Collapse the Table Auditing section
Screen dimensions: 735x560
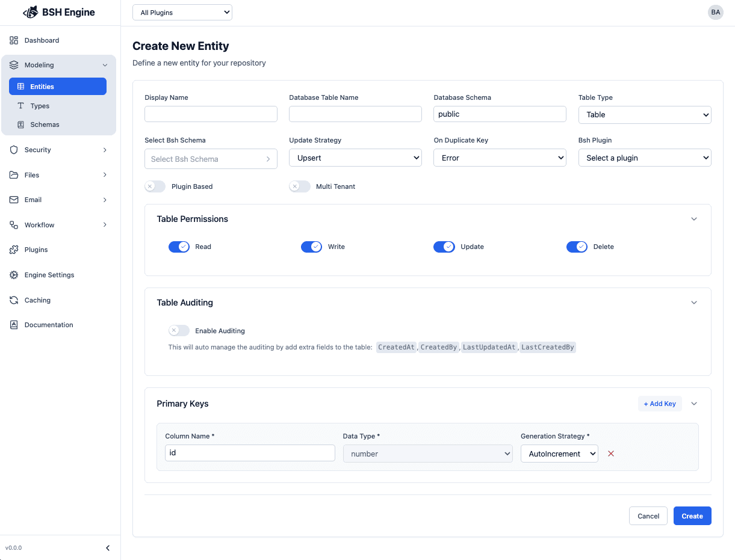[x=694, y=303]
